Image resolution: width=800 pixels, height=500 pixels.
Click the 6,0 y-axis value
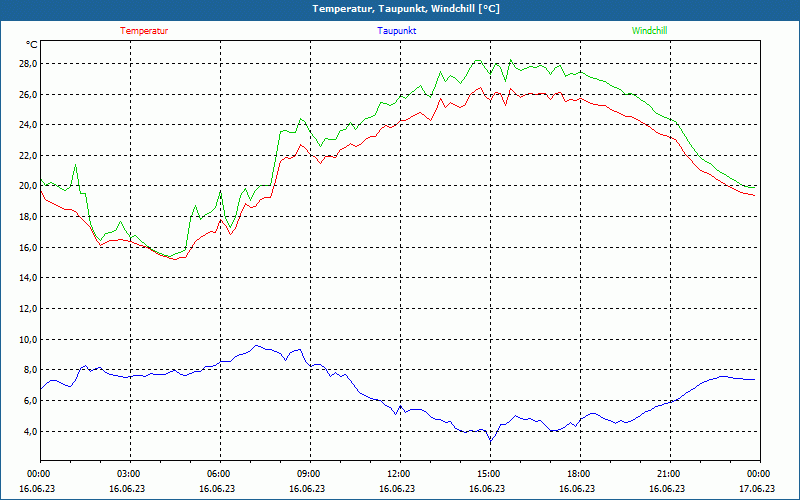pyautogui.click(x=30, y=401)
